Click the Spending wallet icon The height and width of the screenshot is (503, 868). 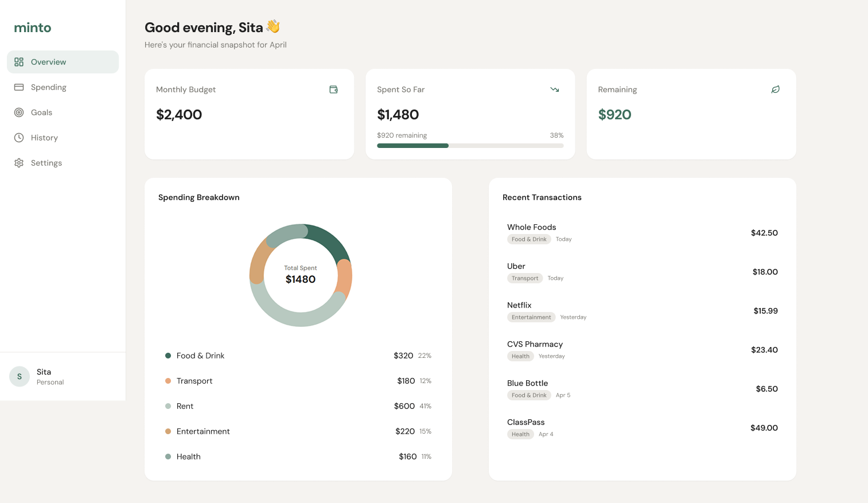20,87
